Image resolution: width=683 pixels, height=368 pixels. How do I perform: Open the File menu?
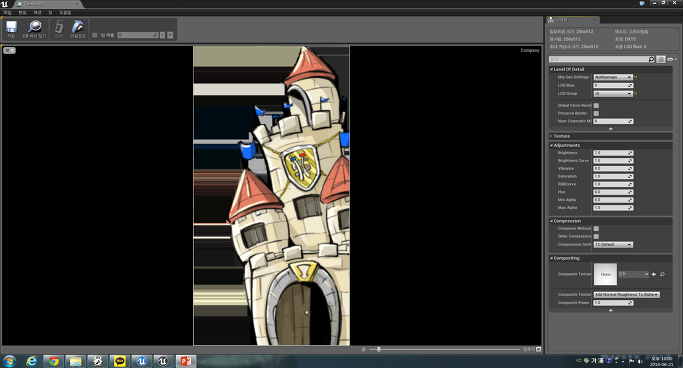(7, 13)
